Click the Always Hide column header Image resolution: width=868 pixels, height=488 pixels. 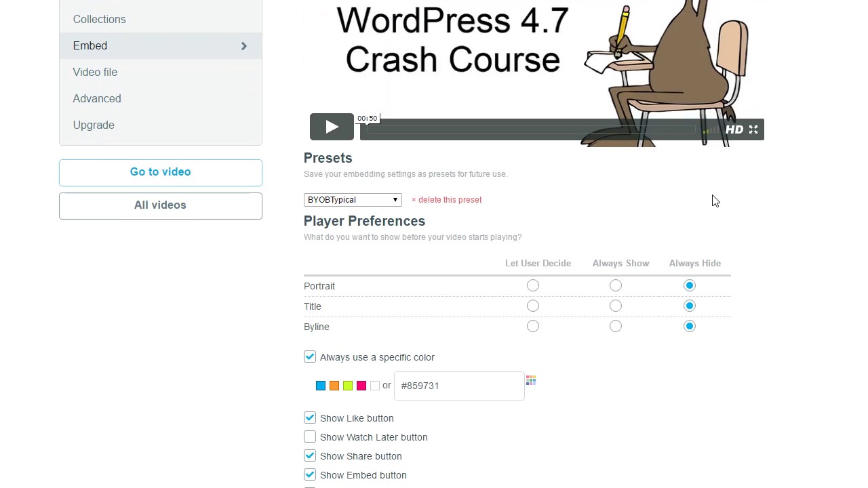(695, 263)
